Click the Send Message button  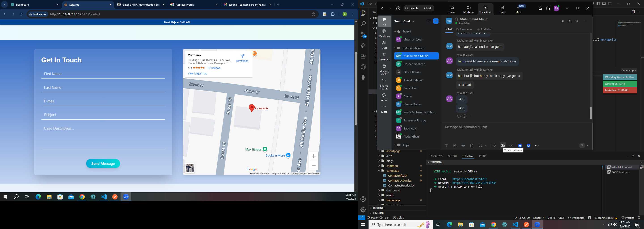pos(103,164)
